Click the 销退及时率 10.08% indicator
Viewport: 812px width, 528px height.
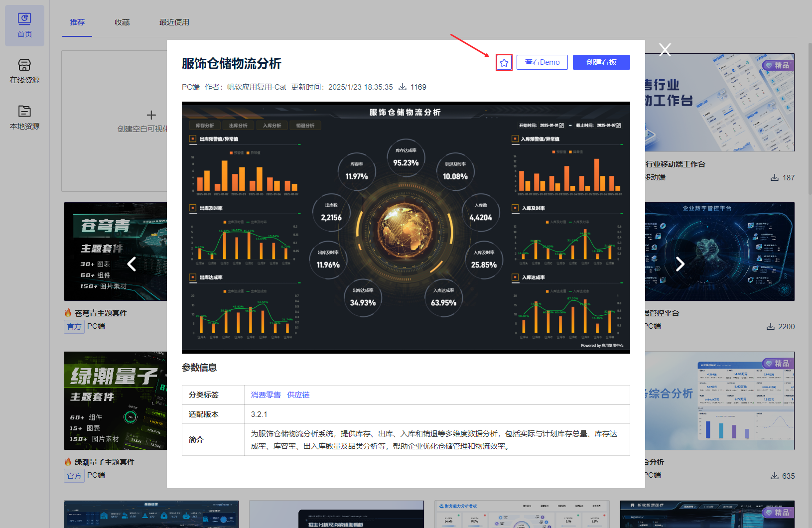[x=455, y=172]
